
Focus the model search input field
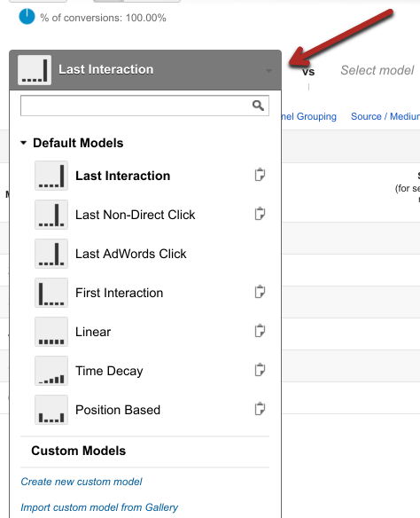[x=144, y=106]
